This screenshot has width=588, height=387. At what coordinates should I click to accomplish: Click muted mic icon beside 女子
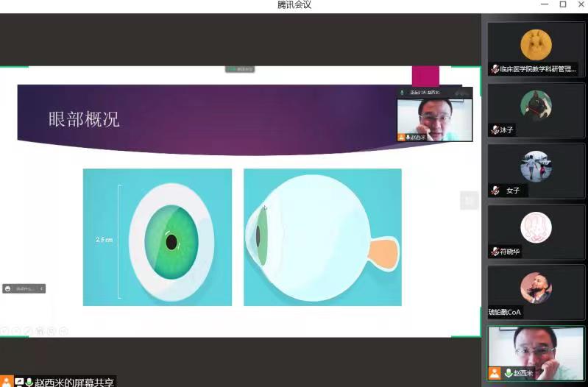click(x=495, y=191)
